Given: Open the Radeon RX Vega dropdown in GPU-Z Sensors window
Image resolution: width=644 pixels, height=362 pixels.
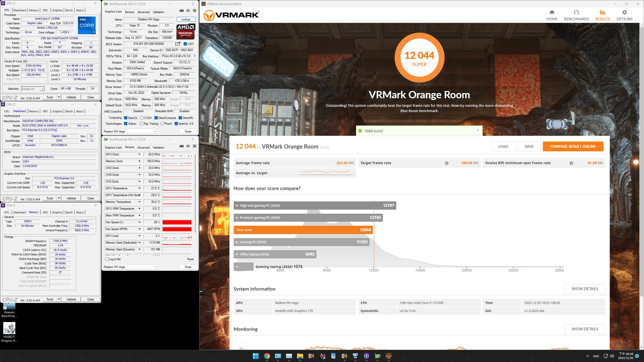Looking at the screenshot, I should click(130, 267).
